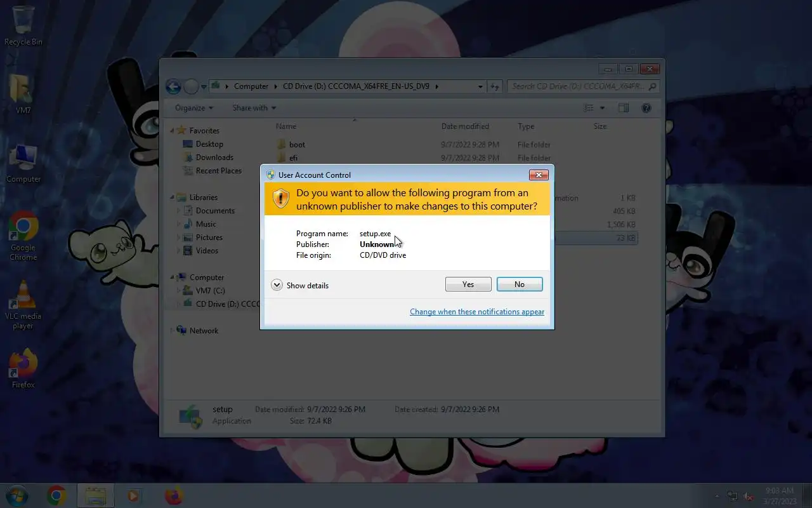Select VM7 (C:) drive in navigation pane

point(210,291)
